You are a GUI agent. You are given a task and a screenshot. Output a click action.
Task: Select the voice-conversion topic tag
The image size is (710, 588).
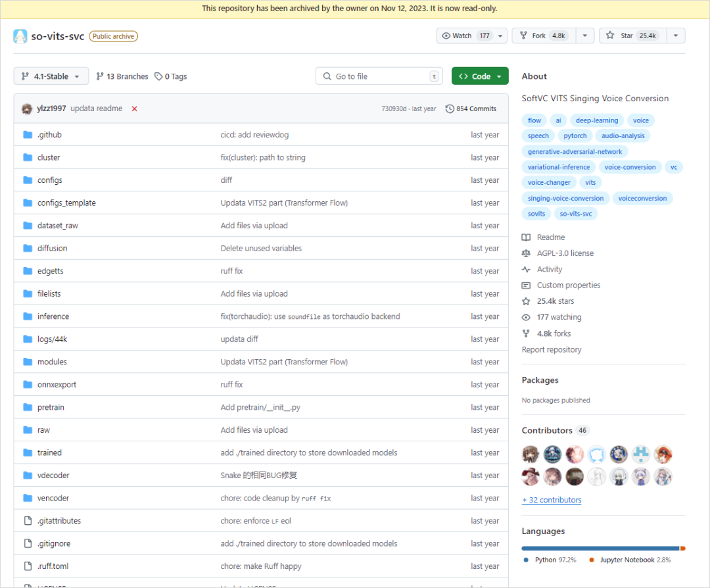click(x=630, y=167)
